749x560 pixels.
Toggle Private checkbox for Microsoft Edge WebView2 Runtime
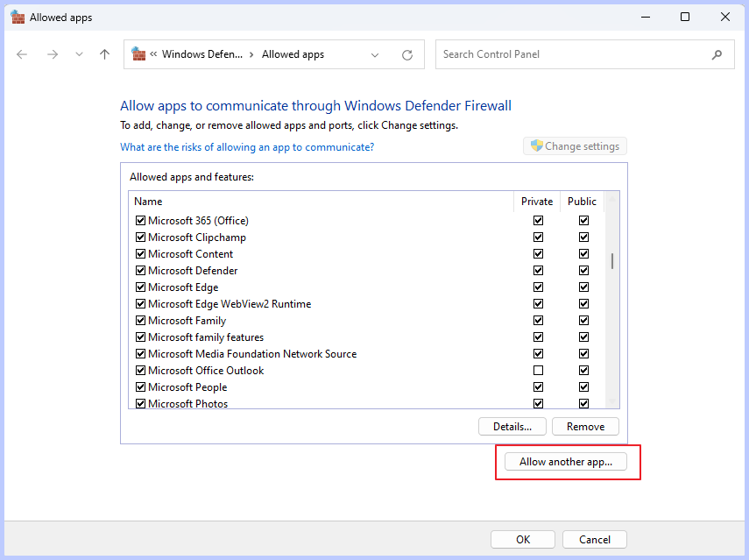[x=539, y=304]
